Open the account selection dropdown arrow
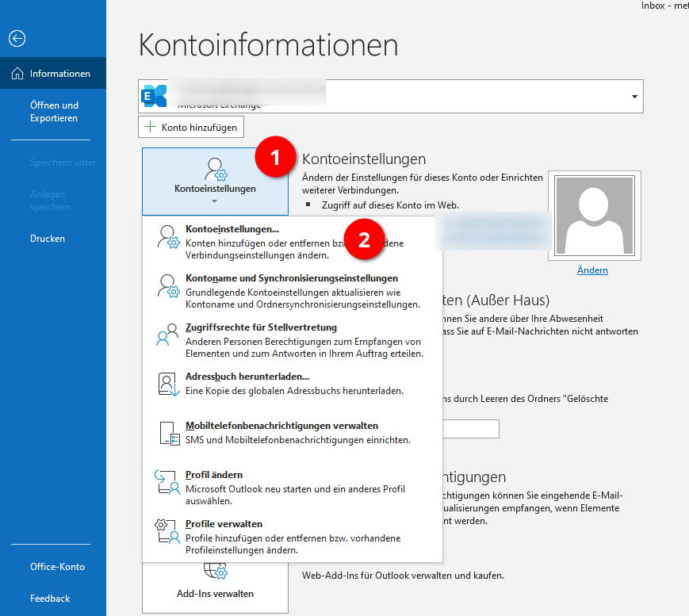Image resolution: width=689 pixels, height=616 pixels. (634, 97)
